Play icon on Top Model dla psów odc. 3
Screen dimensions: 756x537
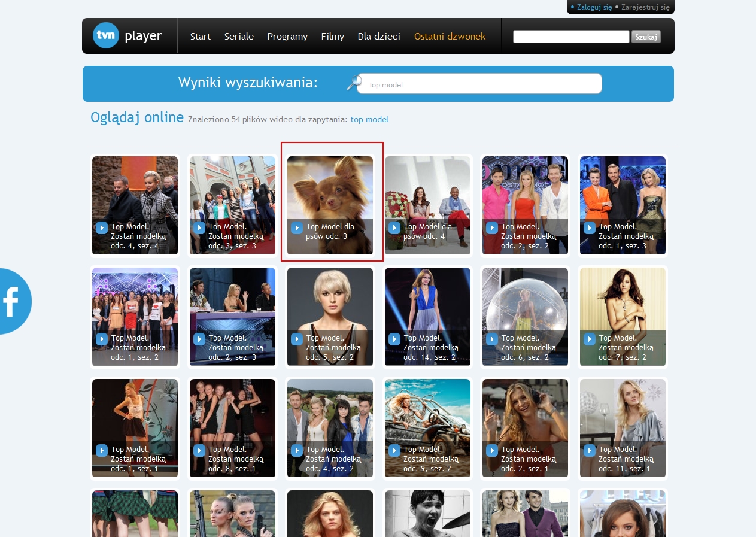[x=296, y=227]
